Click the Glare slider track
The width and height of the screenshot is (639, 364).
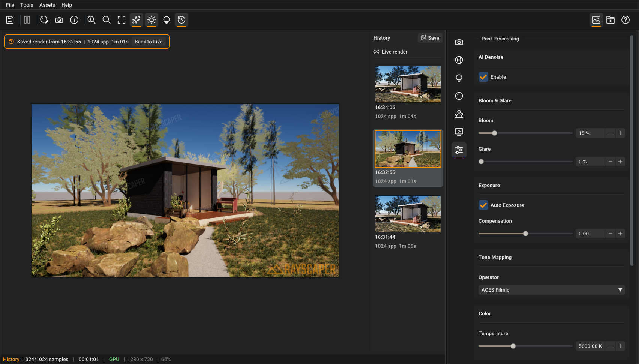coord(525,162)
